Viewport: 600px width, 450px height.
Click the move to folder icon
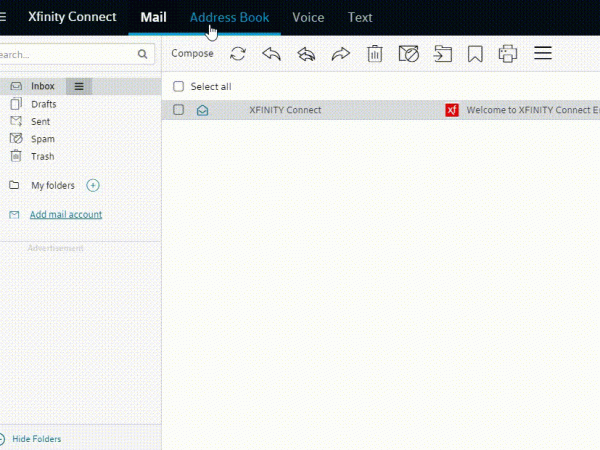point(442,54)
